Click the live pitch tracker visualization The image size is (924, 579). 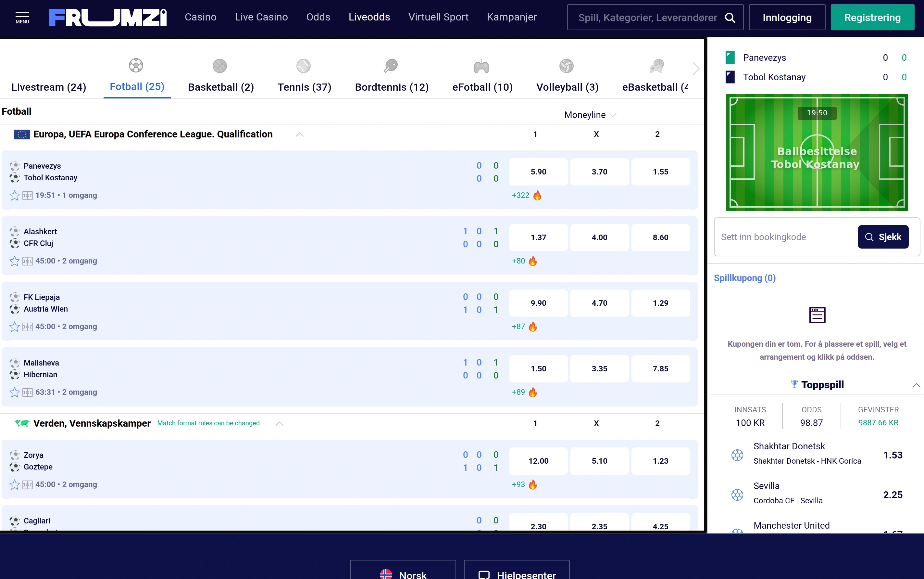point(817,152)
